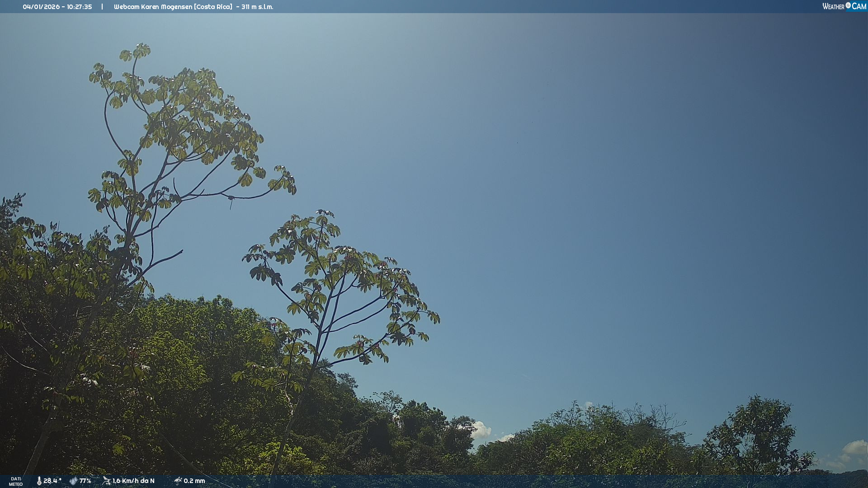Click the 0.2 mm rainfall value
The width and height of the screenshot is (868, 488).
[194, 481]
